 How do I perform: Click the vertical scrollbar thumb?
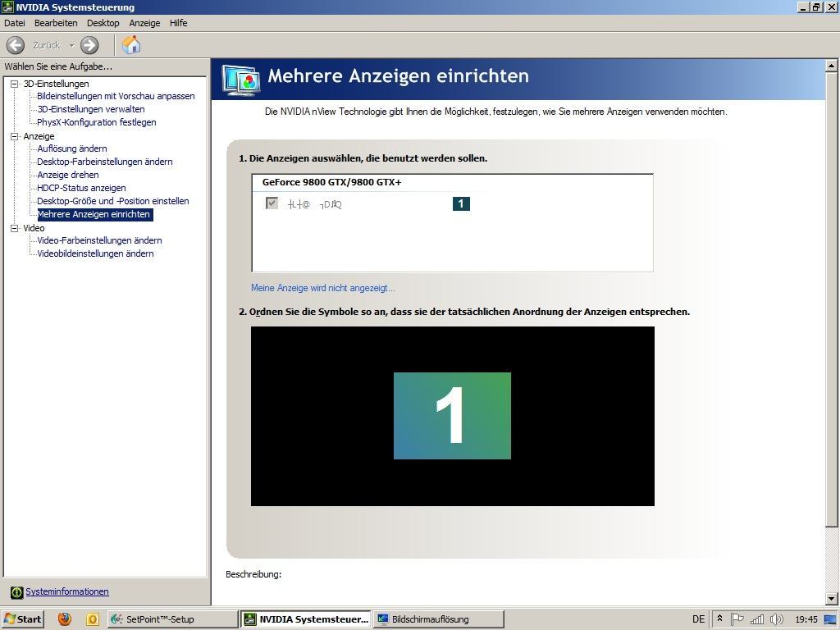[832, 300]
